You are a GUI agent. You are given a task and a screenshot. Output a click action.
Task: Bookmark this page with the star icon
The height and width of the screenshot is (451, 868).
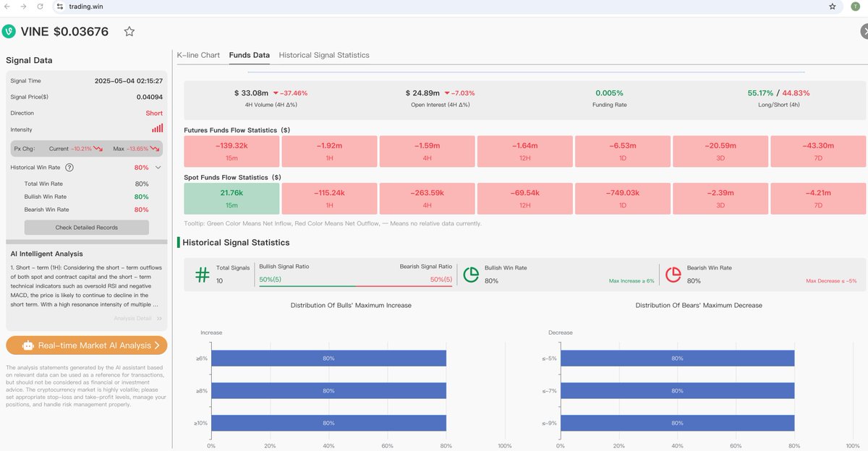[x=833, y=7]
